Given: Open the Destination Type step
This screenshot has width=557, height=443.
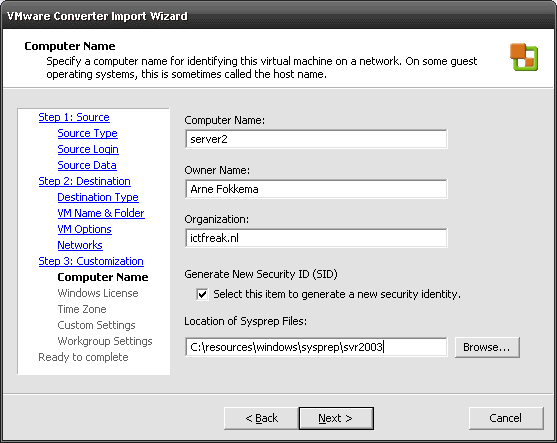Looking at the screenshot, I should (98, 197).
